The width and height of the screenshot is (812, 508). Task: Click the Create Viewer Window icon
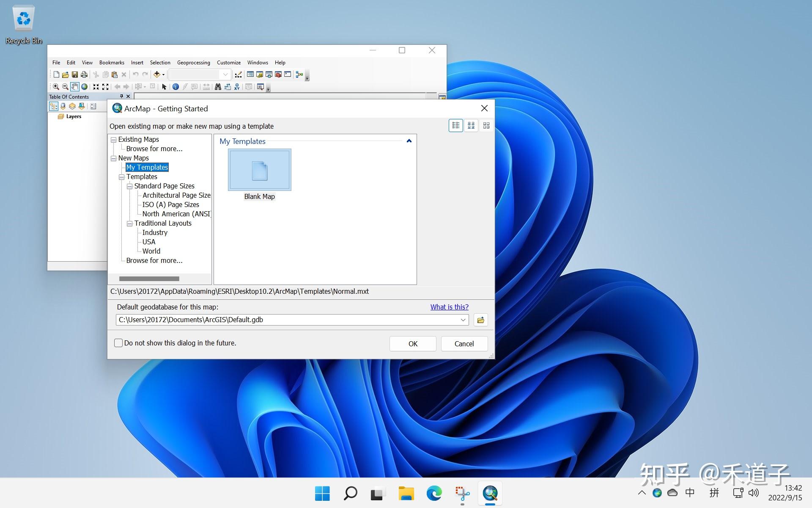[x=261, y=87]
